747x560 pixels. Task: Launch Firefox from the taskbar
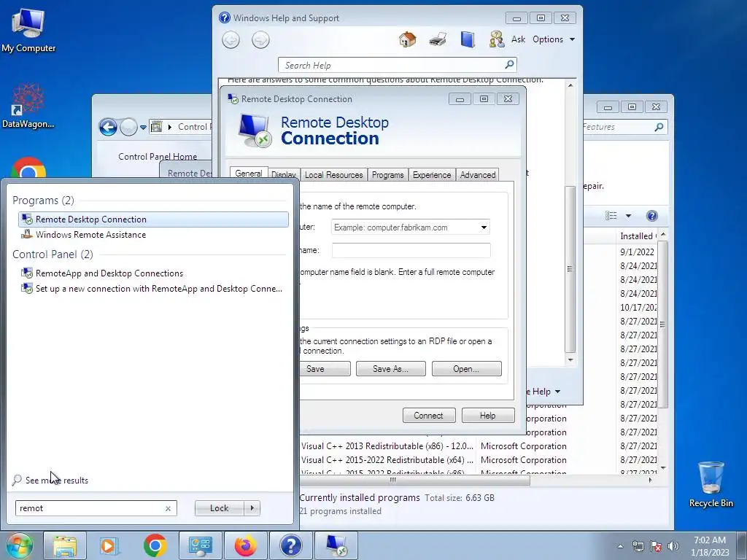[x=245, y=545]
